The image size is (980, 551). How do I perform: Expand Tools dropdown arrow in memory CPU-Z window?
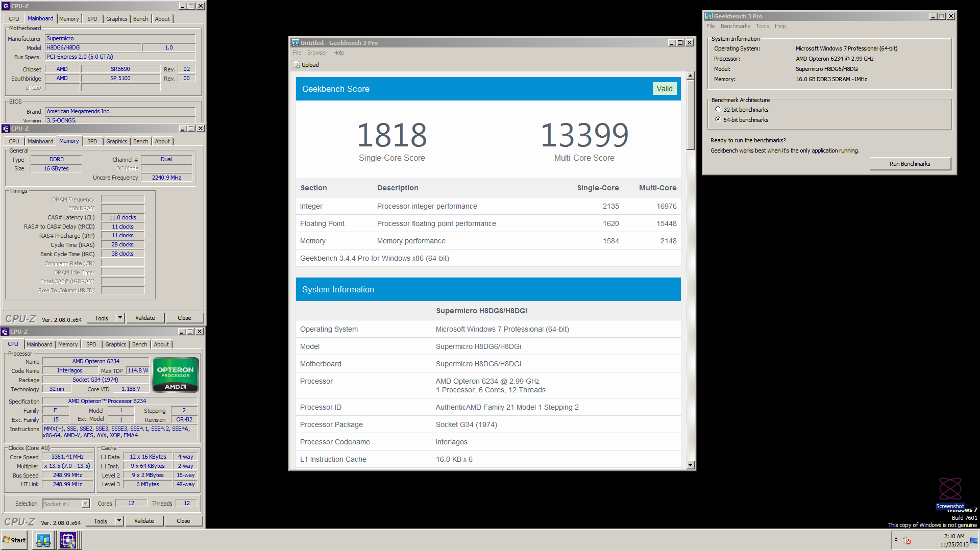click(120, 318)
